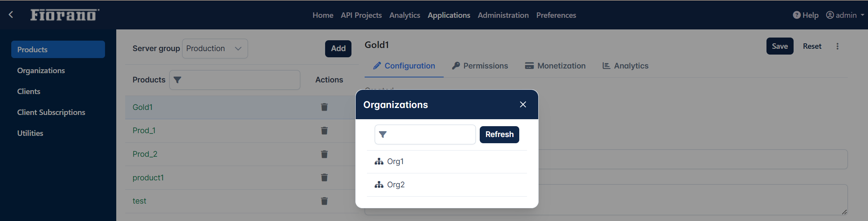Open the Monetization tab
This screenshot has height=221, width=868.
point(555,66)
